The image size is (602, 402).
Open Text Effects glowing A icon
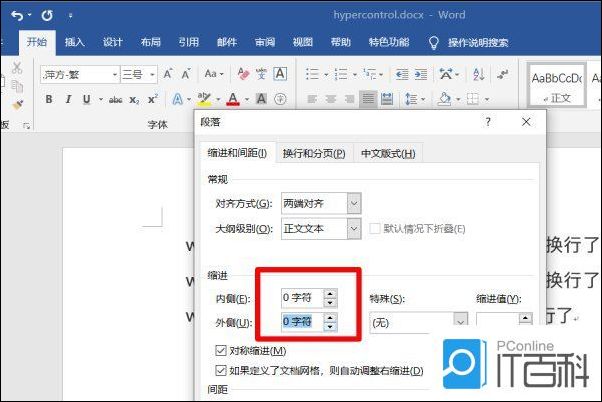coord(177,99)
